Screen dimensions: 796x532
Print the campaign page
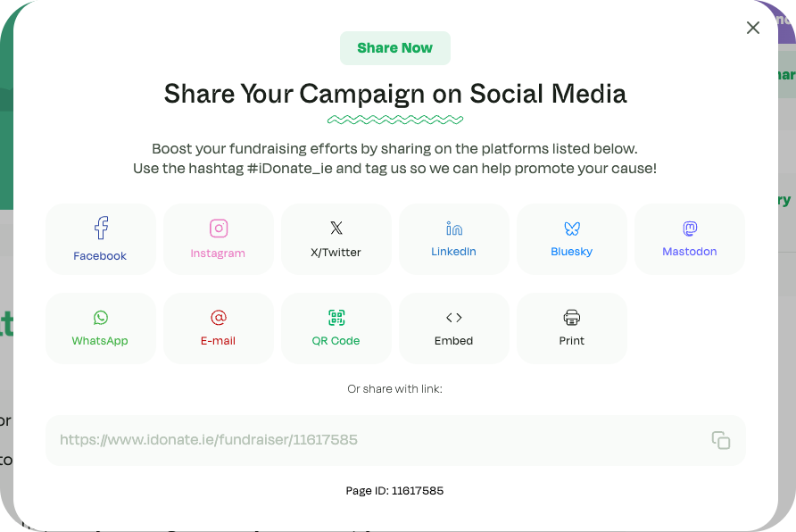tap(572, 318)
